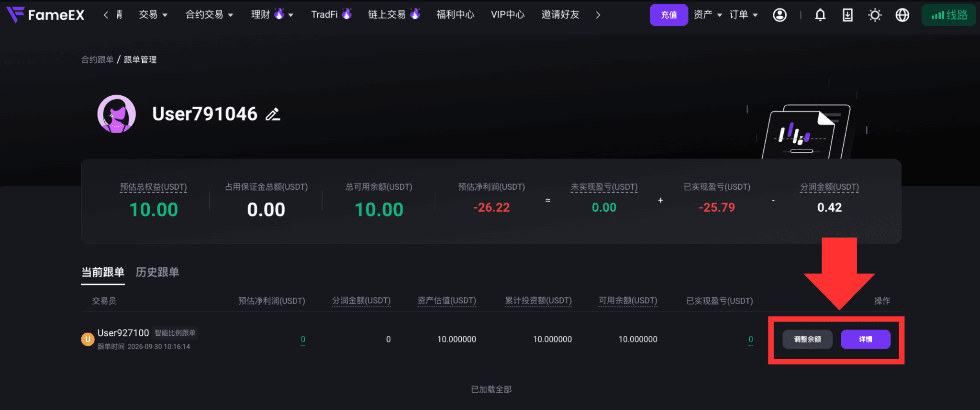Click the User791046 avatar image
The width and height of the screenshot is (980, 410).
(116, 114)
